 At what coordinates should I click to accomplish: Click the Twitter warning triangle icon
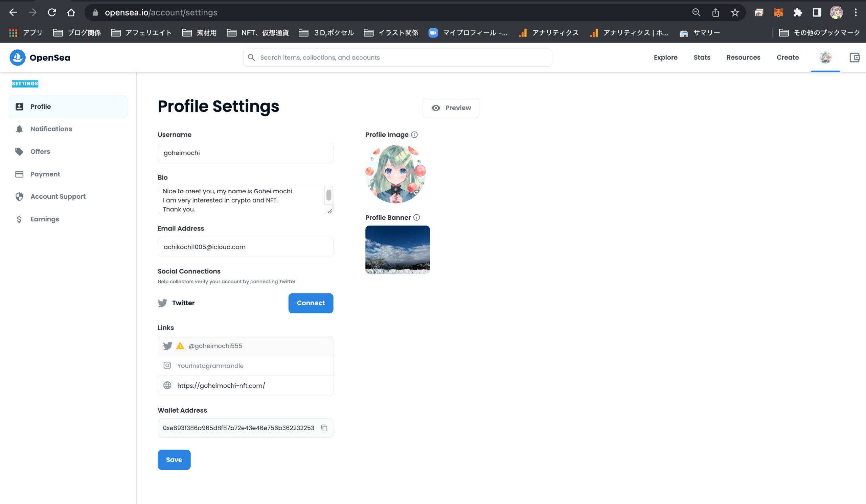180,346
